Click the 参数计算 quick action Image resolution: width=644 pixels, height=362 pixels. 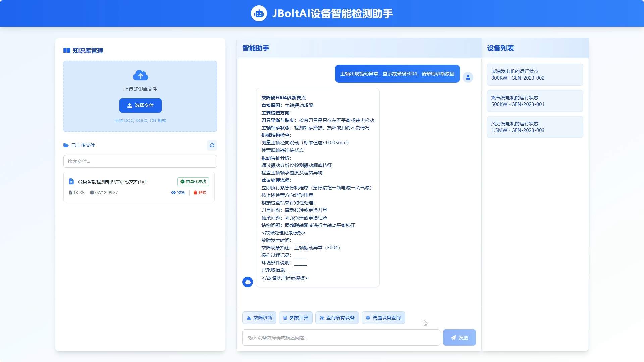coord(296,318)
